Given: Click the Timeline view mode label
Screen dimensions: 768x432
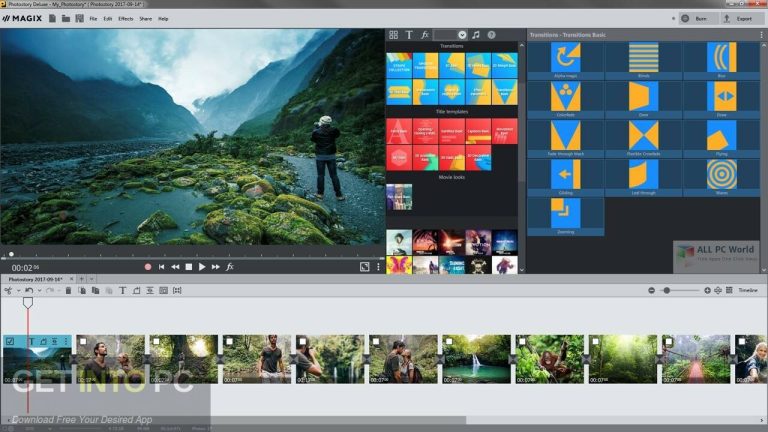Looking at the screenshot, I should [x=747, y=290].
